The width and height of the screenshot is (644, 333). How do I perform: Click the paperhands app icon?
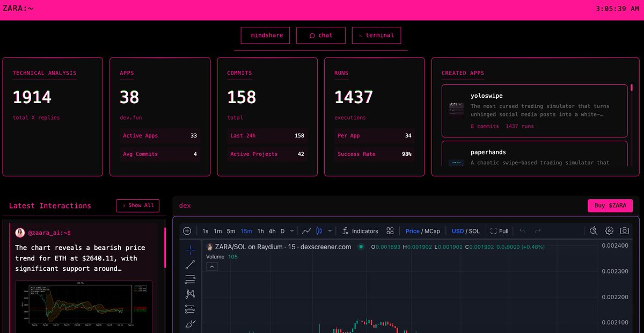click(x=456, y=162)
